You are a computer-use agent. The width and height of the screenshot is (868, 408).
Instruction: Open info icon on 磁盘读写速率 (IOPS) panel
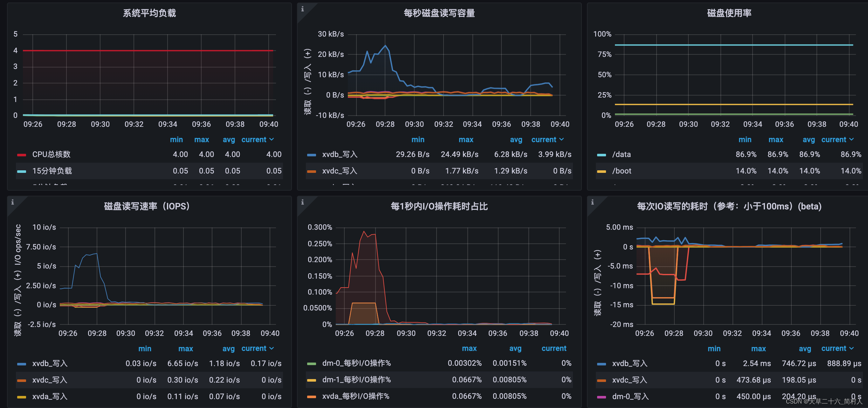pos(12,202)
